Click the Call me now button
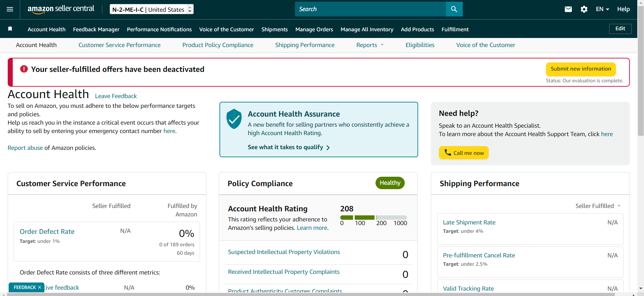 [x=464, y=153]
